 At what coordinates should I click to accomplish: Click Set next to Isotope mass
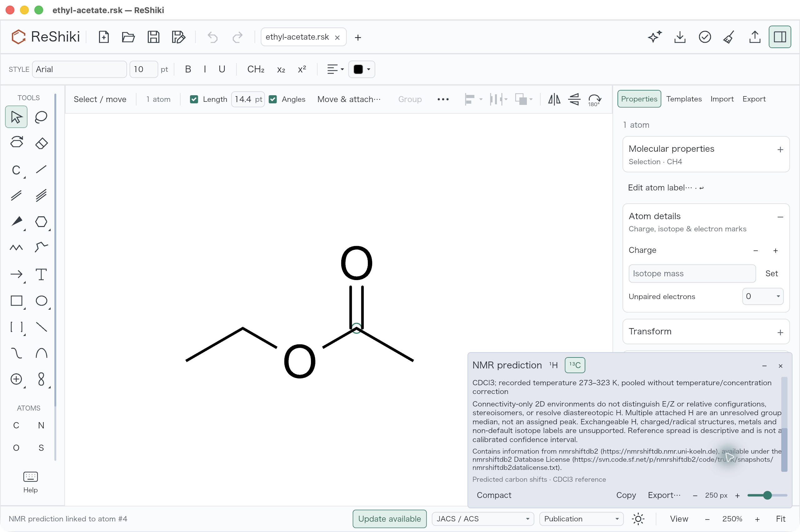coord(771,273)
